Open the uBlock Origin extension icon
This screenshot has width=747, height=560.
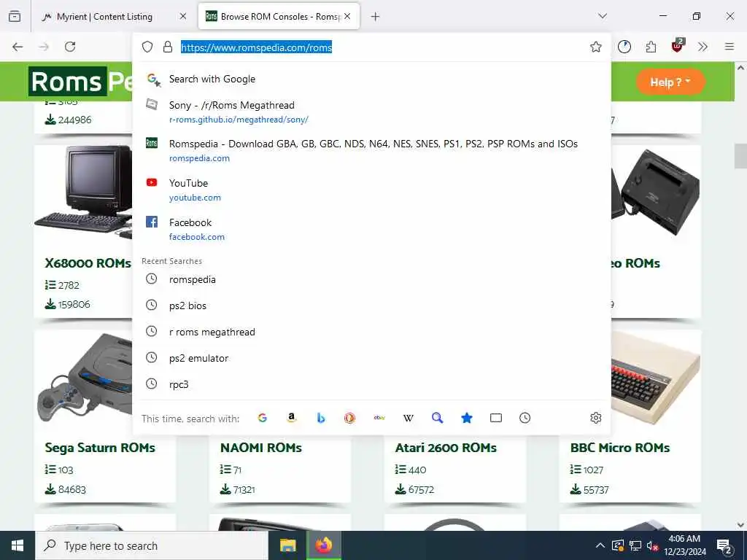click(x=677, y=46)
